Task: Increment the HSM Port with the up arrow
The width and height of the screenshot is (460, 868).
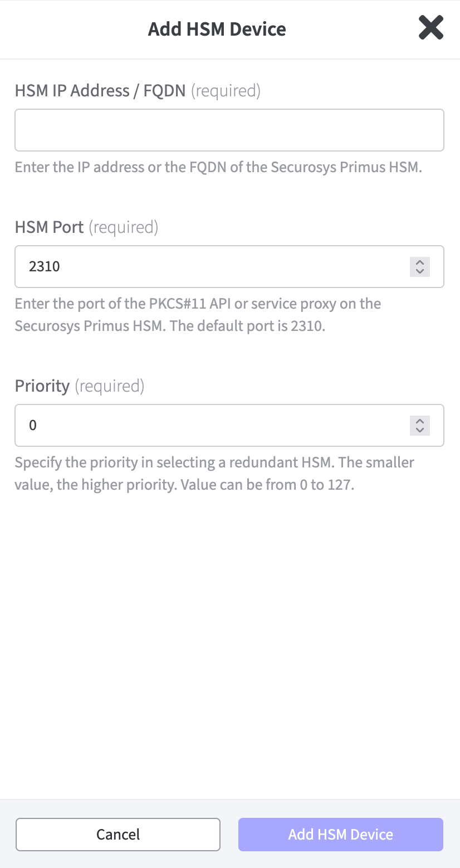Action: coord(420,262)
